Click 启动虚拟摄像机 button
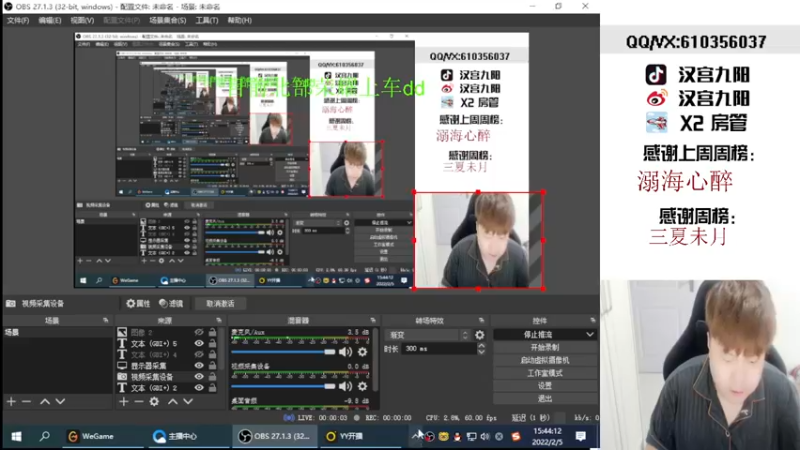The image size is (800, 450). (x=545, y=360)
